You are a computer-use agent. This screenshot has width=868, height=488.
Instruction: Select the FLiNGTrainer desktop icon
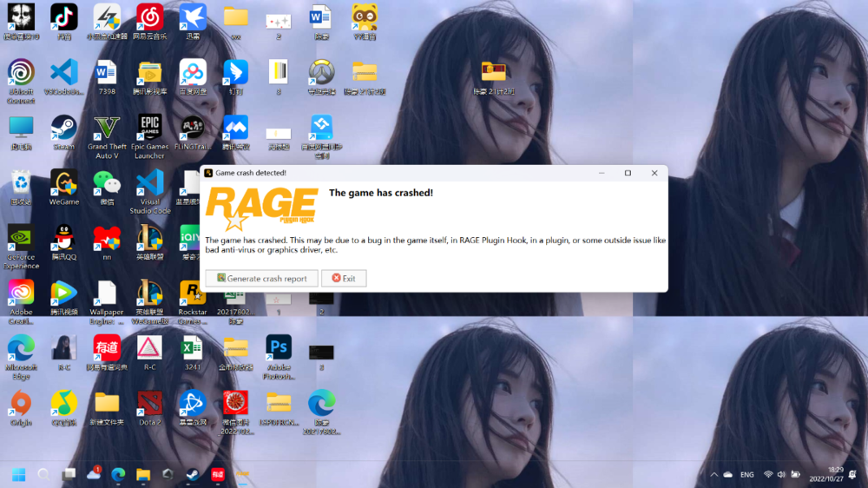coord(192,133)
